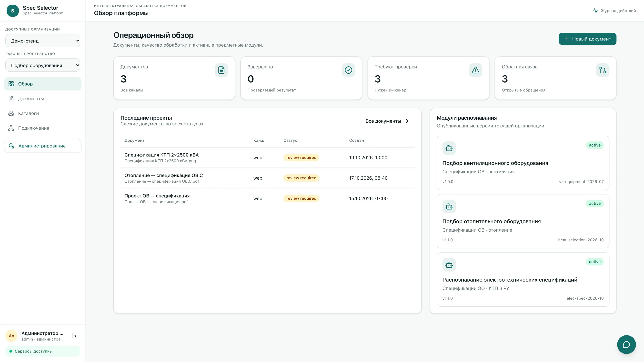The height and width of the screenshot is (362, 644).
Task: Click the Создан column header
Action: (356, 140)
